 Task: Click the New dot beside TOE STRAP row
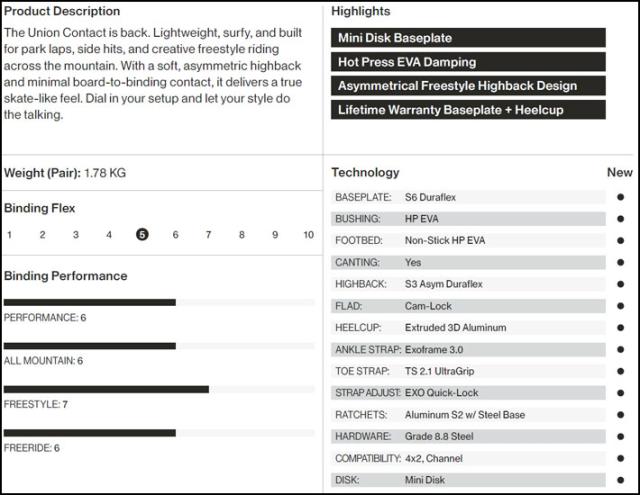pyautogui.click(x=620, y=371)
